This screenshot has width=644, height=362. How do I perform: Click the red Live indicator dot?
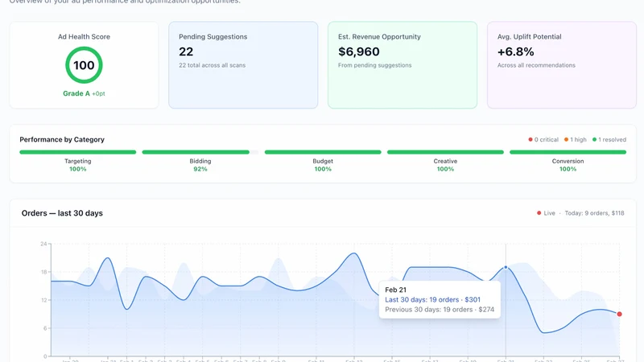coord(539,213)
